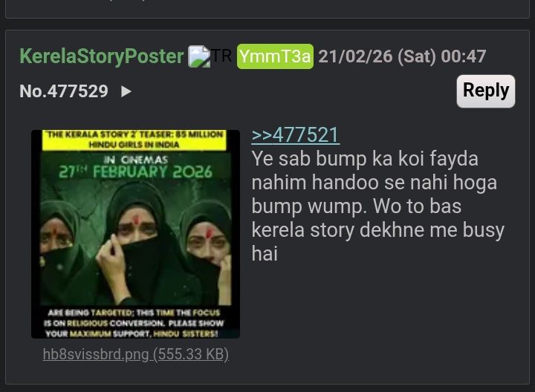The image size is (535, 392).
Task: Click the TR country code label
Action: click(221, 55)
